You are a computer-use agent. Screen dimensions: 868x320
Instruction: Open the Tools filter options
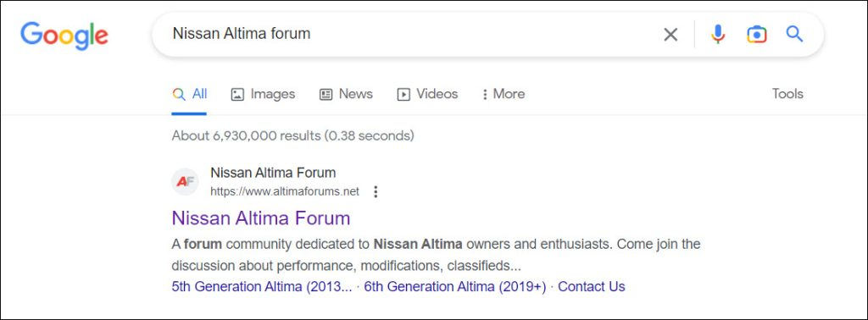787,94
